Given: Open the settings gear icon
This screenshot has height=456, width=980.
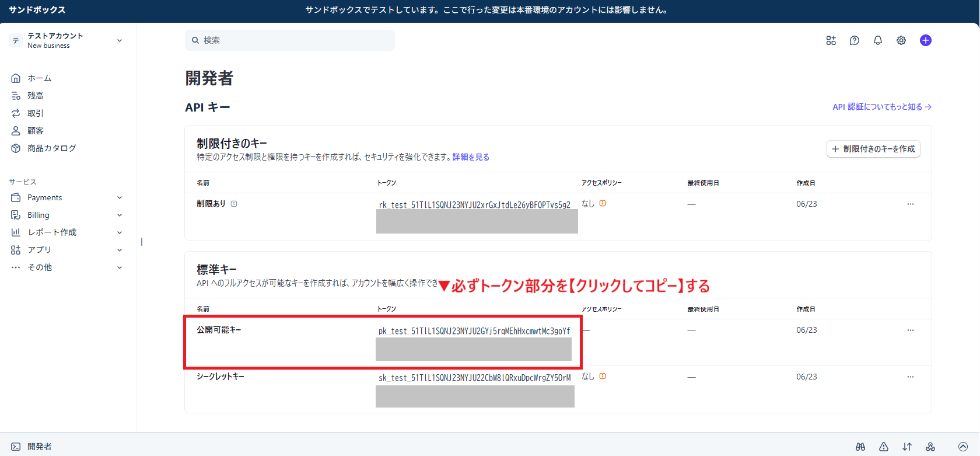Looking at the screenshot, I should [x=901, y=40].
